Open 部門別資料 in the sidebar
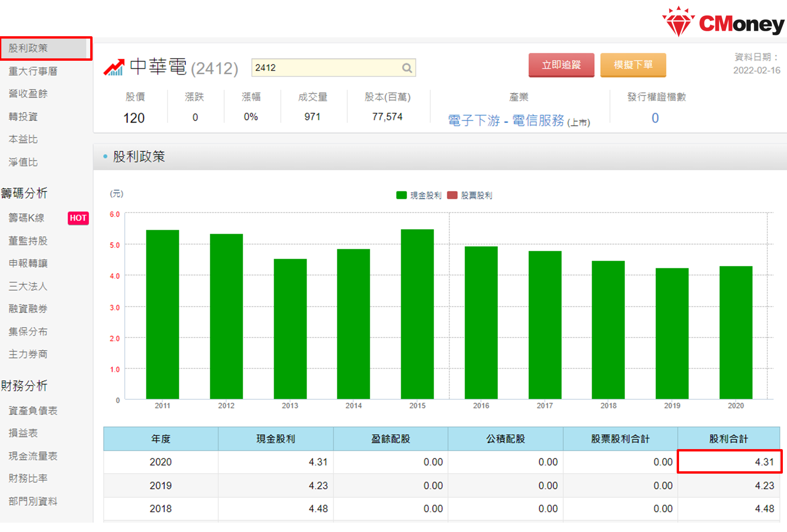The image size is (787, 532). tap(33, 501)
